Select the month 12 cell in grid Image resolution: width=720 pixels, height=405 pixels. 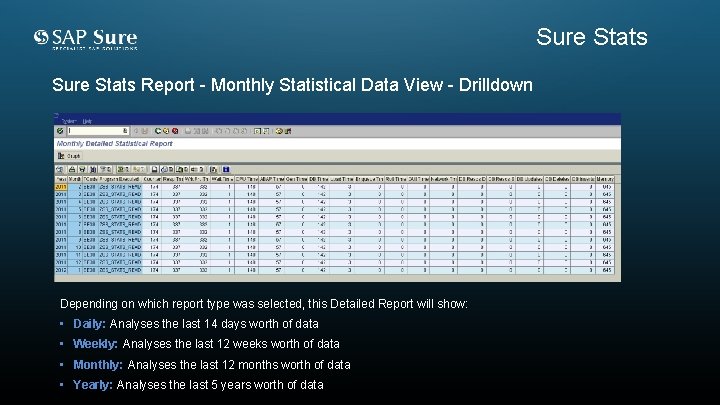click(75, 262)
